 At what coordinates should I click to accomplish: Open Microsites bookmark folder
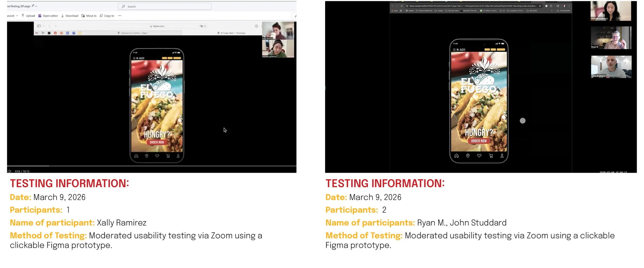(x=532, y=11)
